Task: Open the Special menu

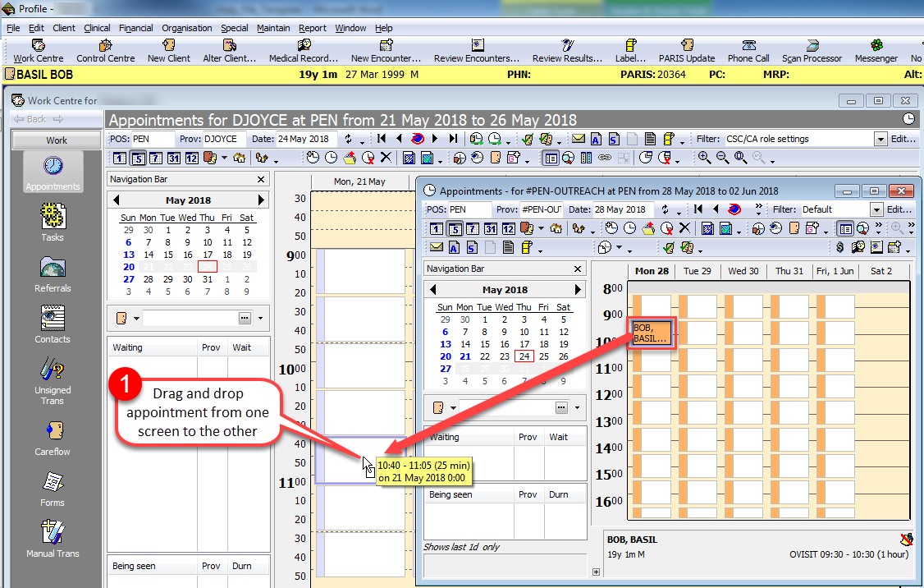Action: [x=234, y=28]
